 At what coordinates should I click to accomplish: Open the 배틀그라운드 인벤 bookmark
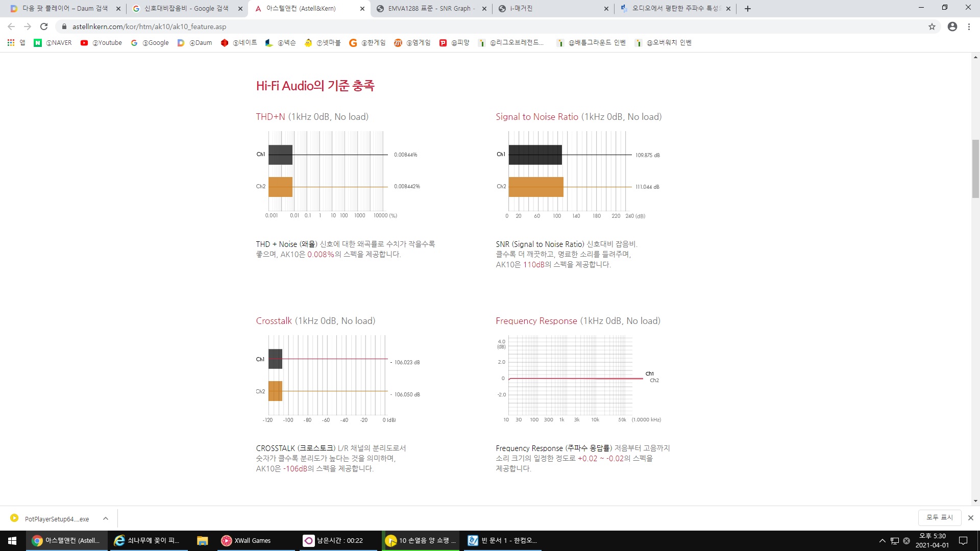(x=591, y=43)
